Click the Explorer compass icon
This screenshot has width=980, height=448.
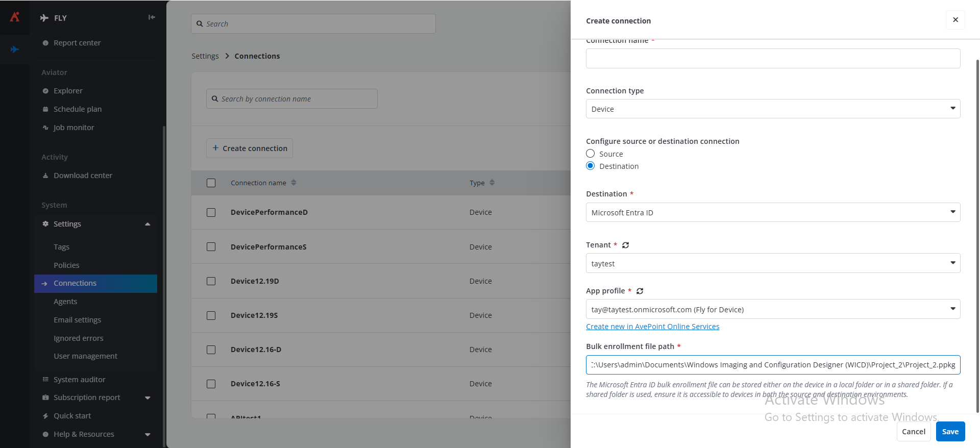click(45, 91)
